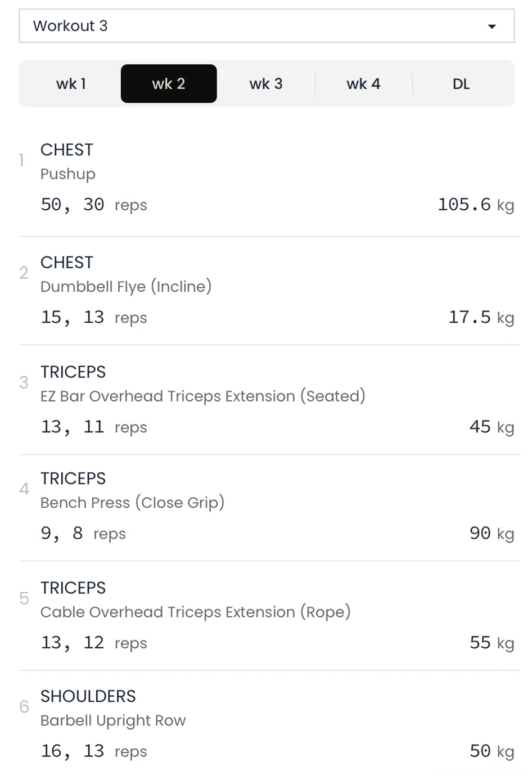Open EZ Bar Overhead Triceps Extension entry
The width and height of the screenshot is (532, 776).
pyautogui.click(x=202, y=396)
